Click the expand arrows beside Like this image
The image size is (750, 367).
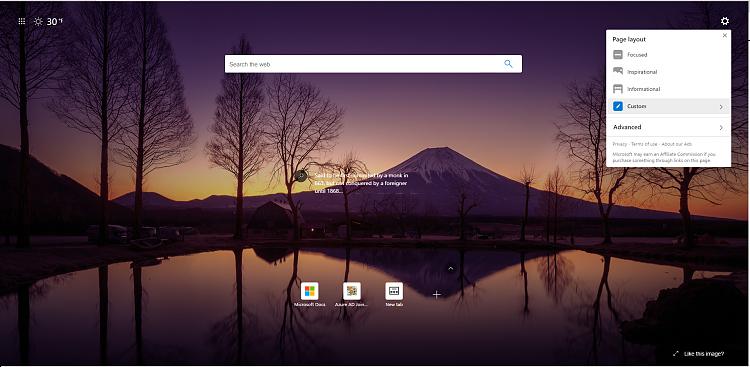pyautogui.click(x=675, y=354)
